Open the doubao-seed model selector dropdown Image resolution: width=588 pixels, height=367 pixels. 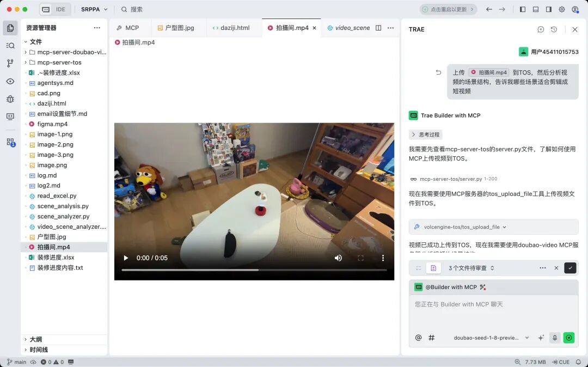491,338
